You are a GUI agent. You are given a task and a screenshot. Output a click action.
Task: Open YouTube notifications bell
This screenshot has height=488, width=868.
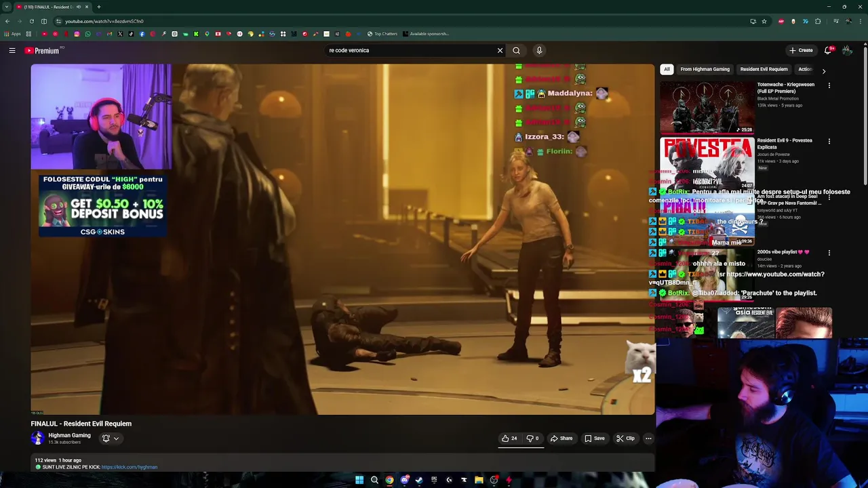[828, 50]
